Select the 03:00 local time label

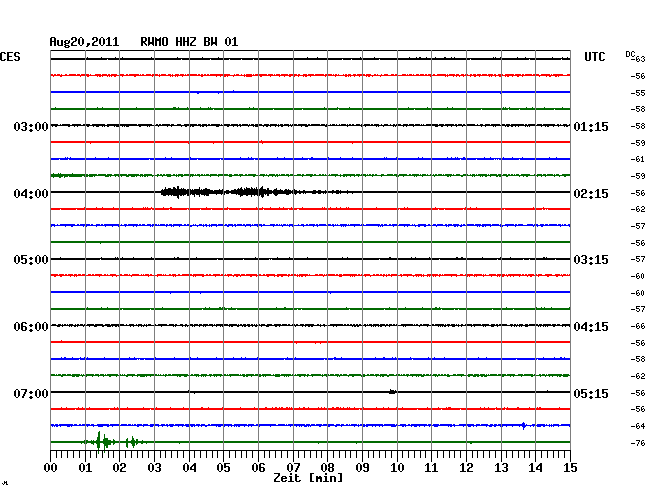[31, 126]
